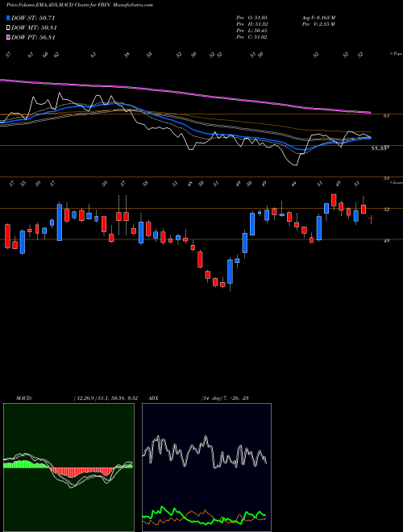Select the 'DOW MT: 50.81' legend label

click(x=34, y=27)
